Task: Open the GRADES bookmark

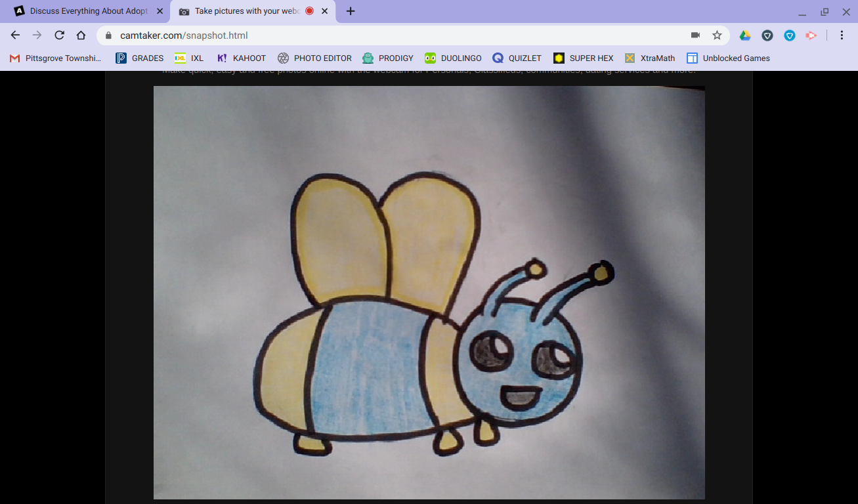Action: (x=140, y=58)
